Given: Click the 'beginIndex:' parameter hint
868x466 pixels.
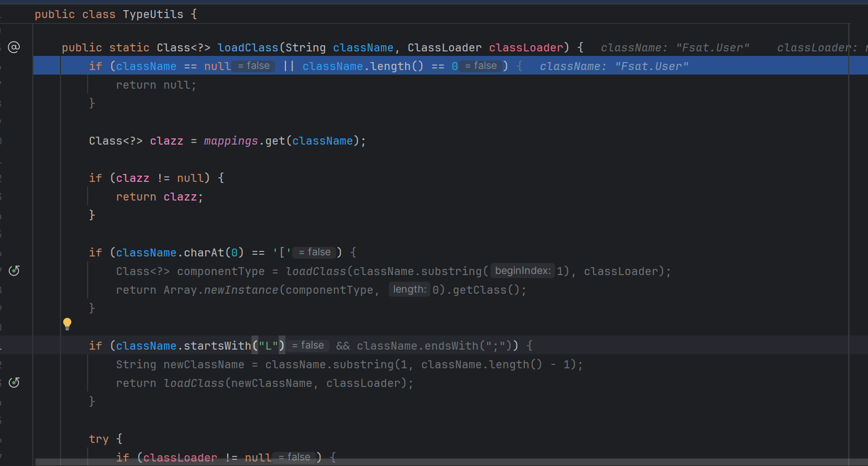Looking at the screenshot, I should 522,271.
